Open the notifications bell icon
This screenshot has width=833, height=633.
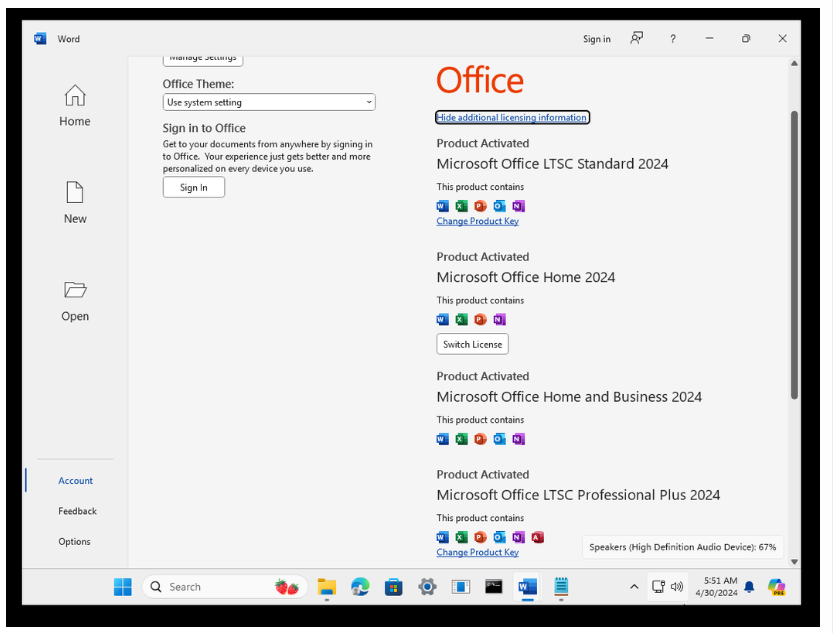point(749,587)
